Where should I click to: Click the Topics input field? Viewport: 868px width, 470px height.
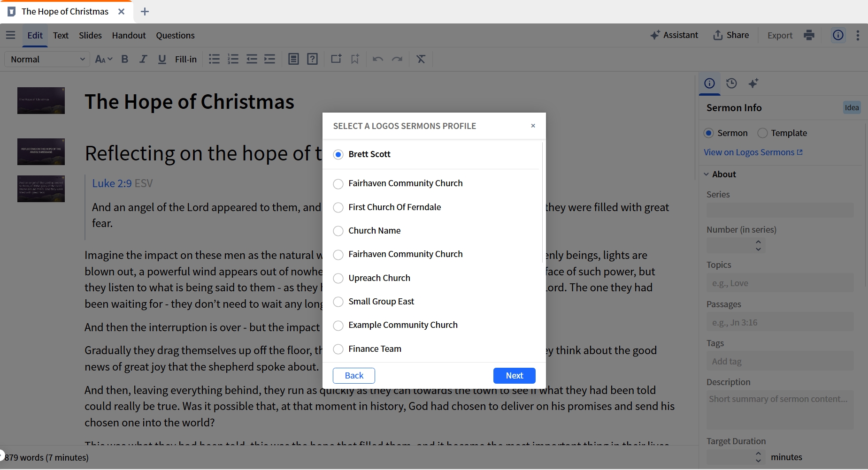(x=780, y=283)
